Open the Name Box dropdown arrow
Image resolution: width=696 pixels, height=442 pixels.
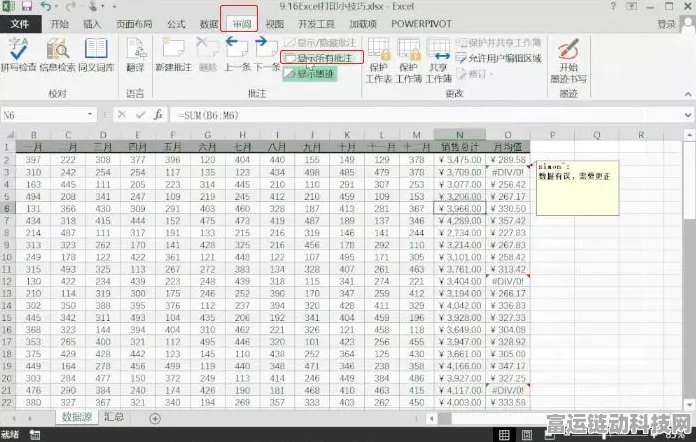pyautogui.click(x=90, y=114)
